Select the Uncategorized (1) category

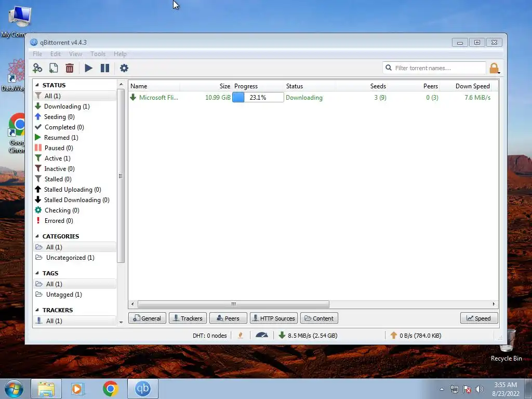[75, 258]
